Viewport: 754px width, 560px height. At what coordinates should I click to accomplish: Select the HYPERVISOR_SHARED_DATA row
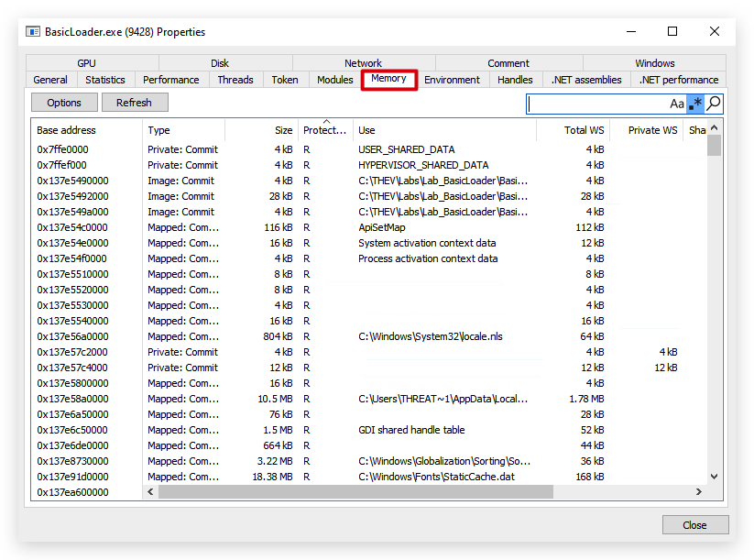(370, 165)
